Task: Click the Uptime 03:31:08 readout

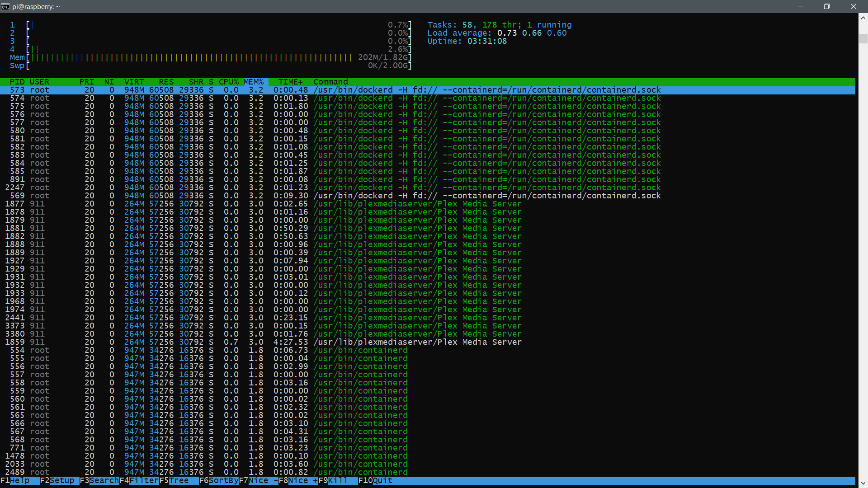Action: click(x=467, y=41)
